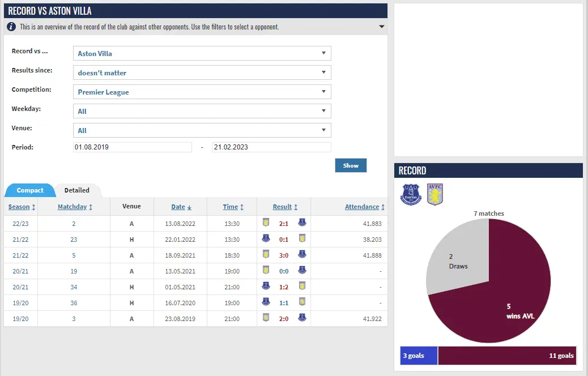This screenshot has height=376, width=588.
Task: Sort the table by Attendance column
Action: point(362,207)
